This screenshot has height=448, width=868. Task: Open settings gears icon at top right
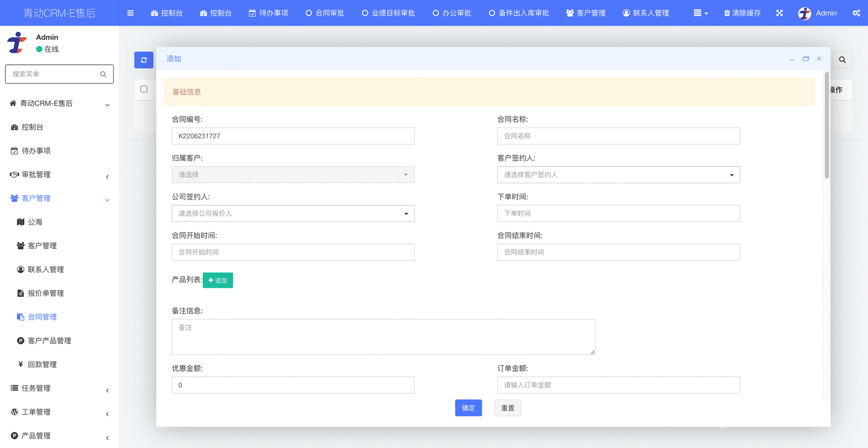tap(856, 13)
